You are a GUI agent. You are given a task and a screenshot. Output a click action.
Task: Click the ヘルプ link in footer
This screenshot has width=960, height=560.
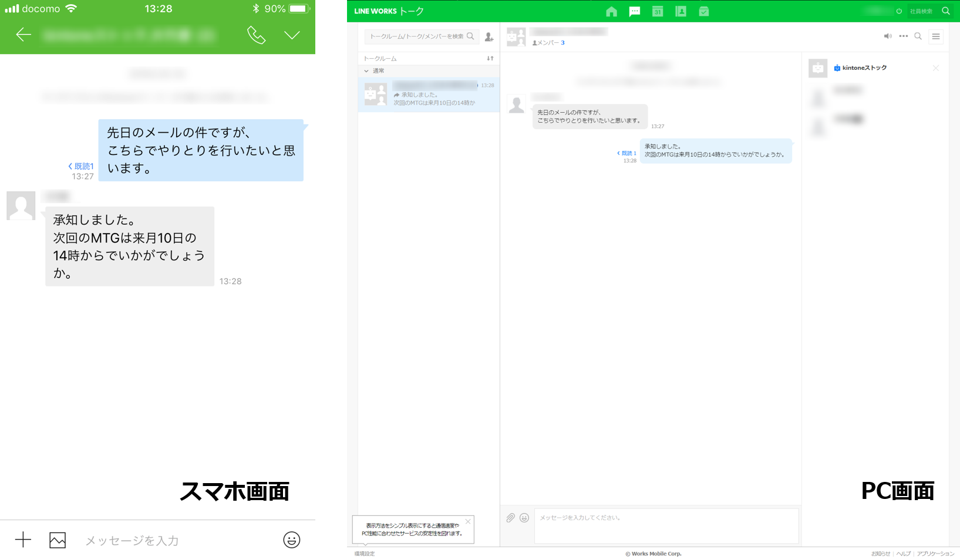pyautogui.click(x=903, y=554)
